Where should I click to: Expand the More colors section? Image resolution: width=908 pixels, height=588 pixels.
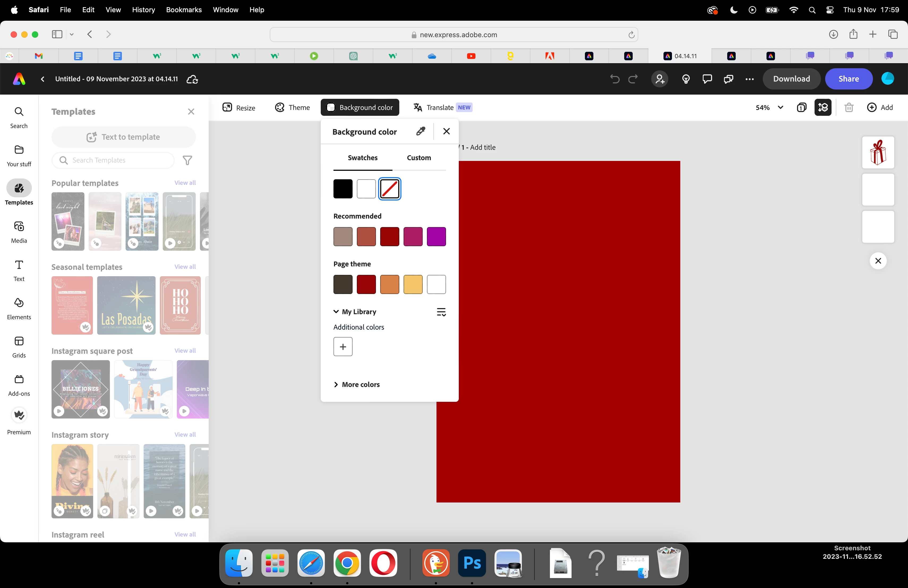pos(357,384)
